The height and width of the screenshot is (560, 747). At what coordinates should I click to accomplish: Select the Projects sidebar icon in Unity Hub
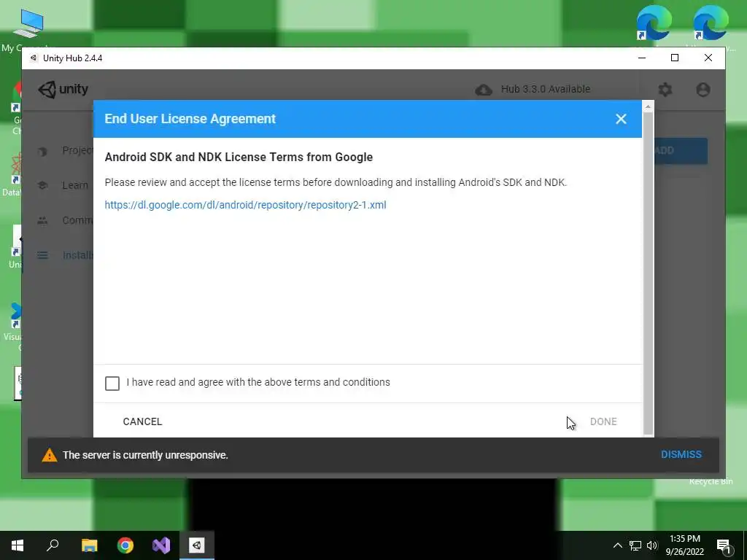[x=42, y=152]
